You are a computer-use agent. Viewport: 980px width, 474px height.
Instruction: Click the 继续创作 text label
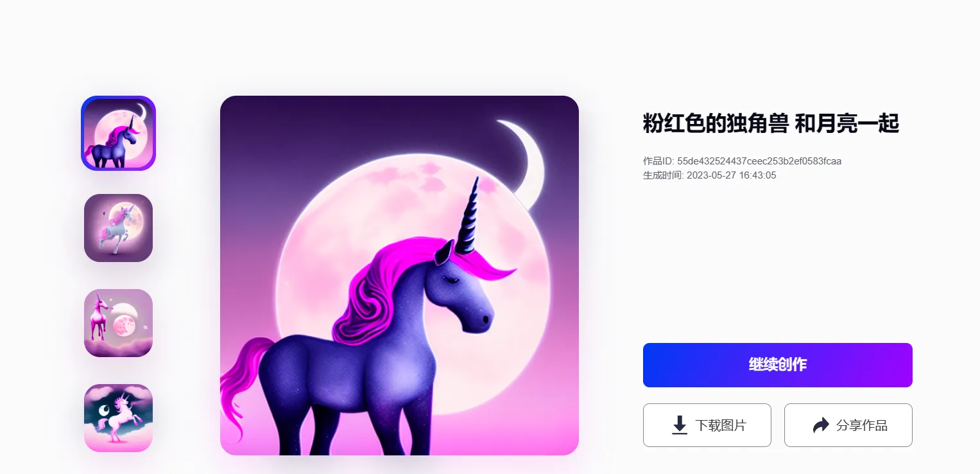click(x=778, y=365)
